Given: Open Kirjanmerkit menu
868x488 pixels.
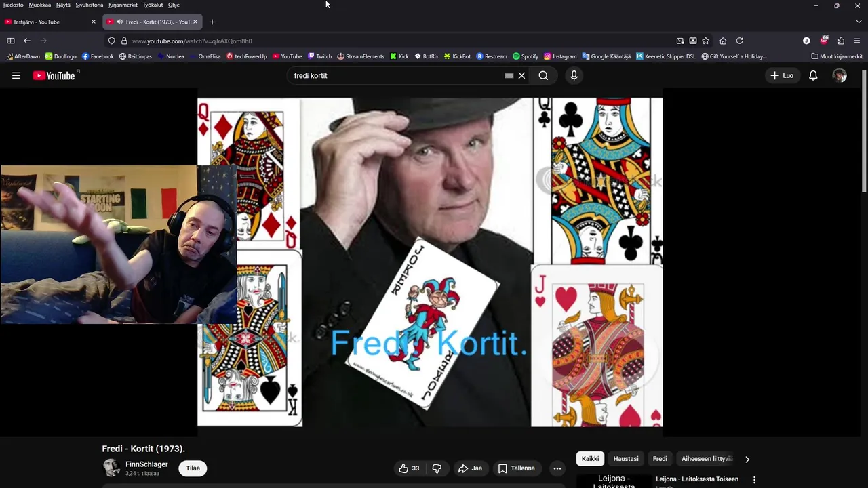Looking at the screenshot, I should pos(123,5).
